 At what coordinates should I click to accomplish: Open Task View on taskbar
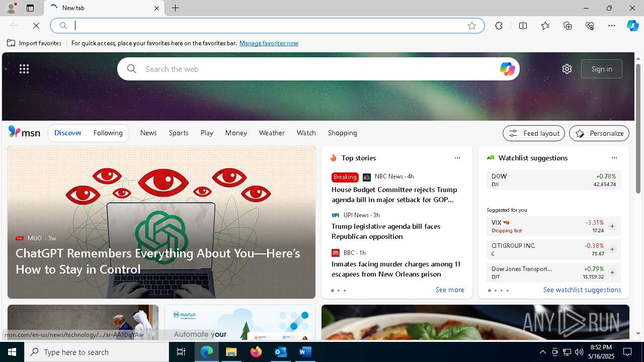(181, 352)
